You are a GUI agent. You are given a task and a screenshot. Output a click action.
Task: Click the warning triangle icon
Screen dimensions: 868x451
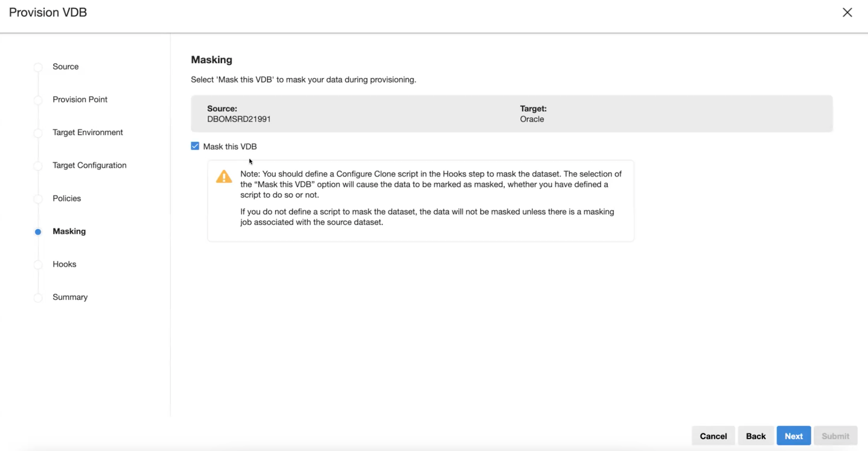pyautogui.click(x=224, y=176)
